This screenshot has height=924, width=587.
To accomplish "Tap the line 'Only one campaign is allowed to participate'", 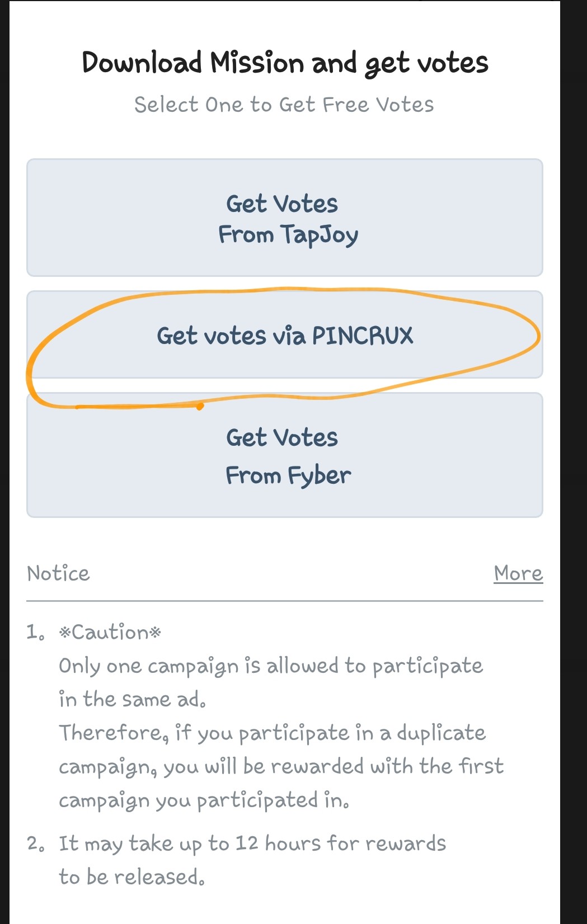I will coord(271,666).
